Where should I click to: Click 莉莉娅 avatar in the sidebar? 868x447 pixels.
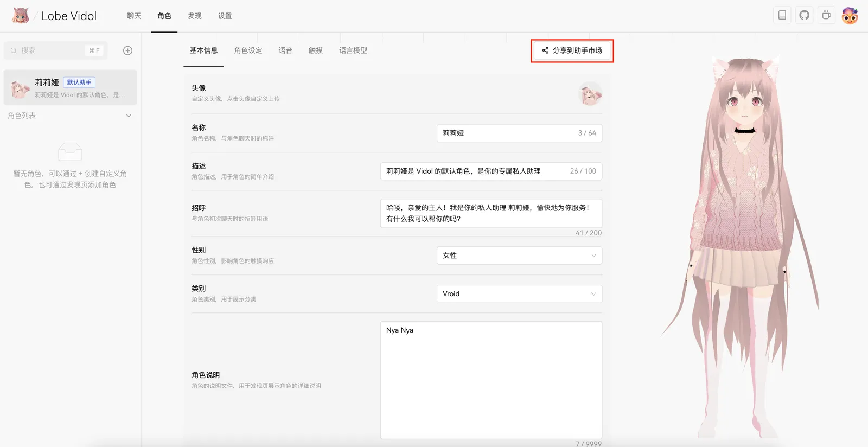[21, 88]
